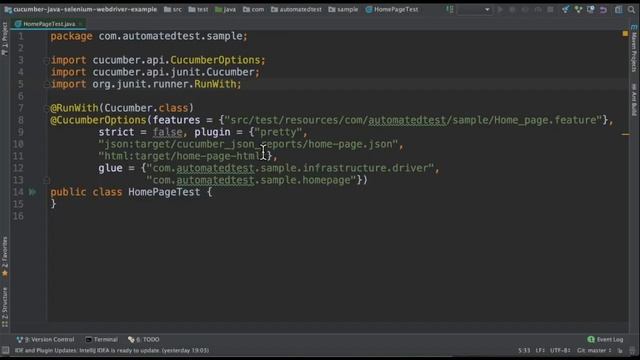Click the sample folder breadcrumb
640x360 pixels.
click(343, 9)
